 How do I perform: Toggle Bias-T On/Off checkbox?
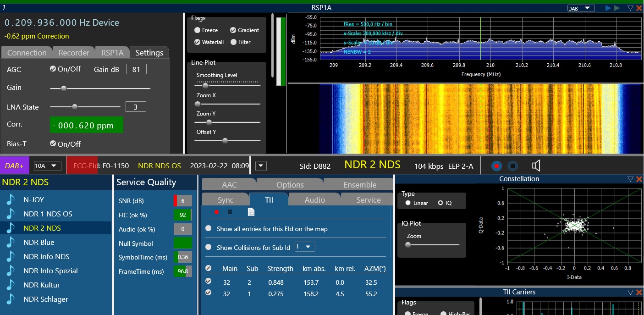pyautogui.click(x=53, y=144)
